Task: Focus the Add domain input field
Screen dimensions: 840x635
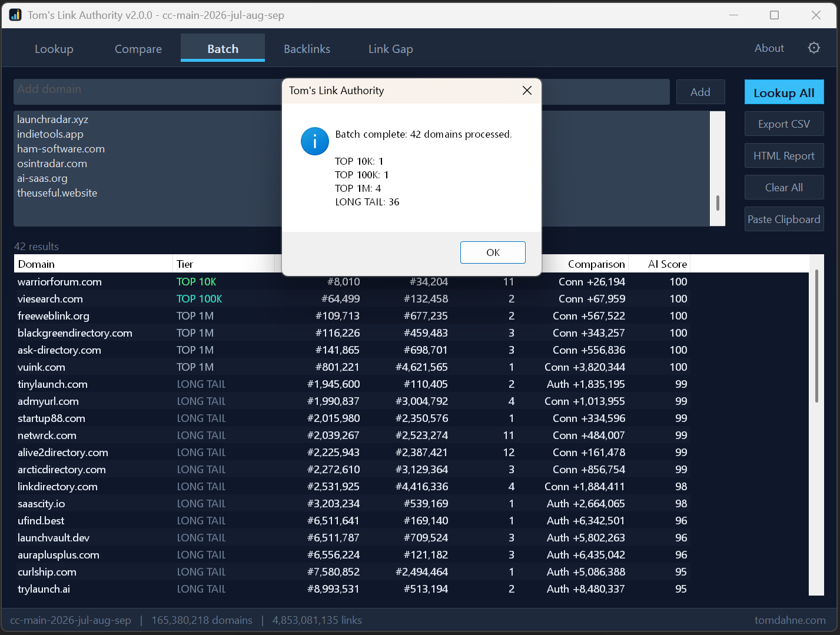Action: 341,92
